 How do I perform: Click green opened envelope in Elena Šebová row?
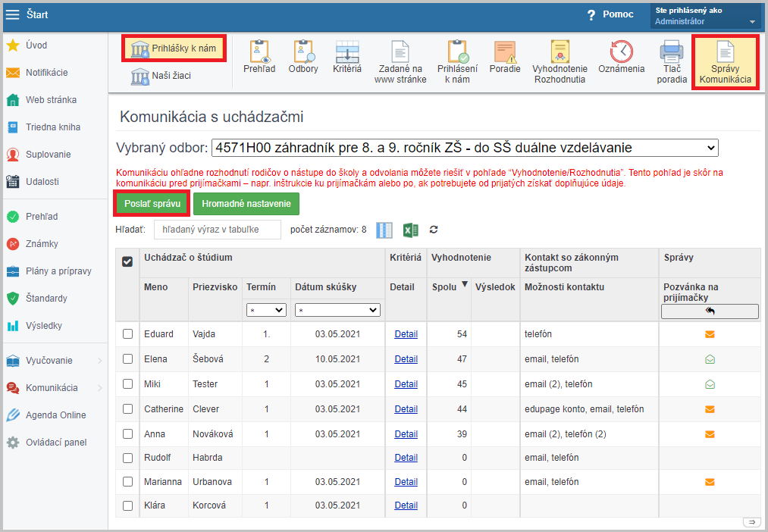(710, 359)
